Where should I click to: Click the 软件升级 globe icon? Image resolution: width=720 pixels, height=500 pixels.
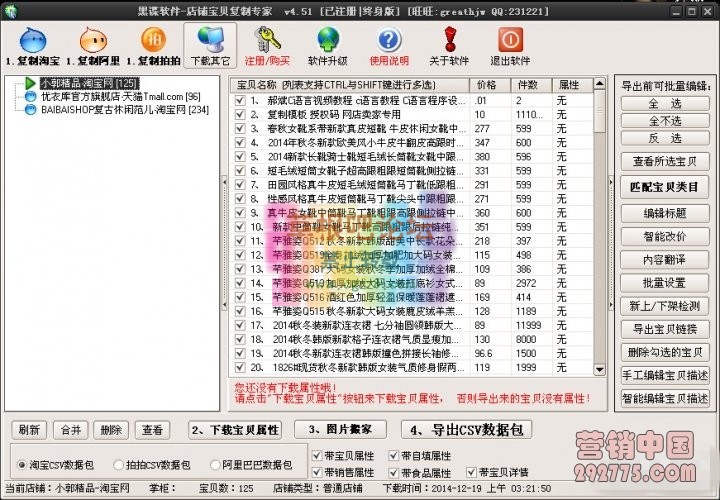[x=328, y=39]
